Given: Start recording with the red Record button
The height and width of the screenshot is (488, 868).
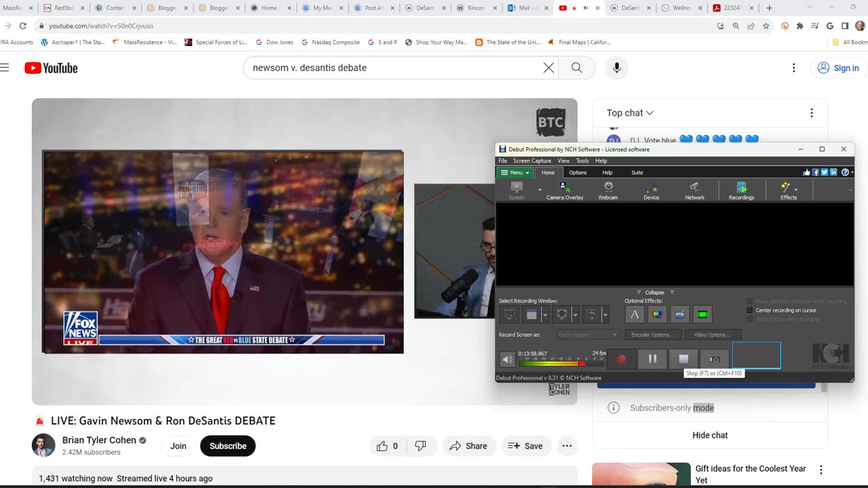Looking at the screenshot, I should click(x=621, y=359).
